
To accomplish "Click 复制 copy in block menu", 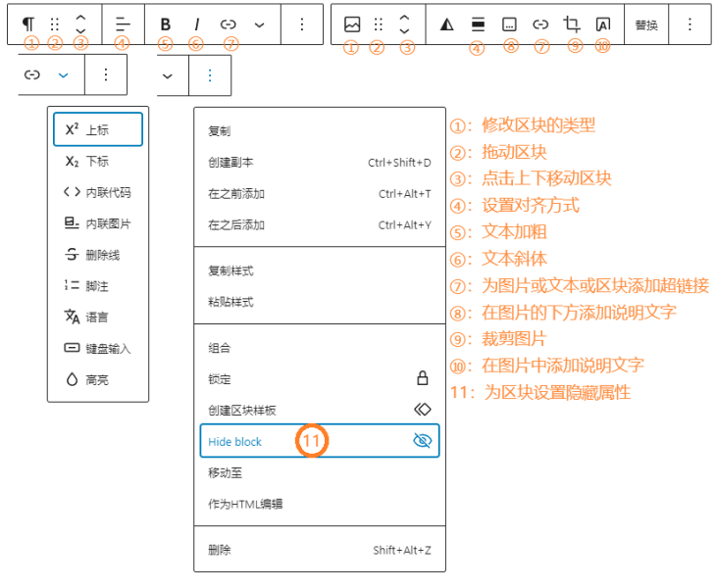I will [x=320, y=131].
